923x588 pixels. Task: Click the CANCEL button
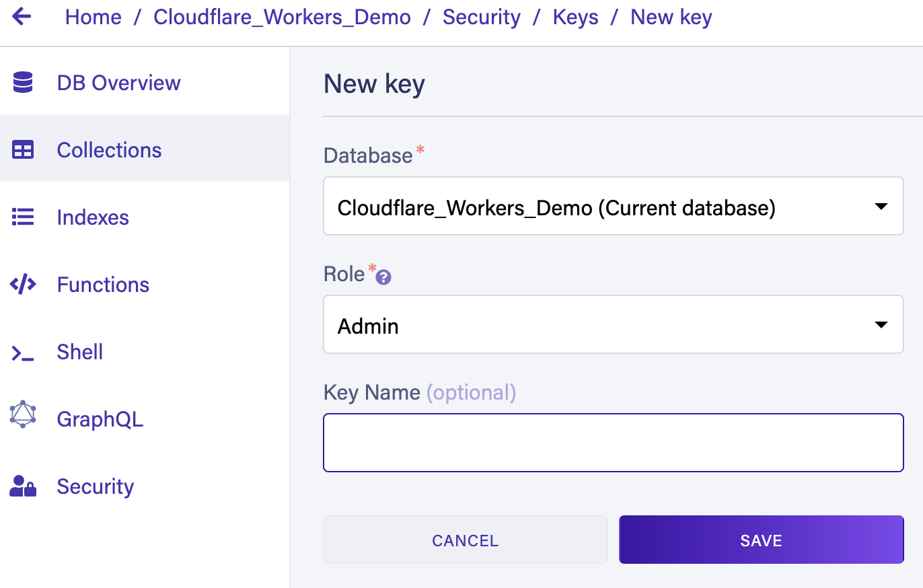466,540
